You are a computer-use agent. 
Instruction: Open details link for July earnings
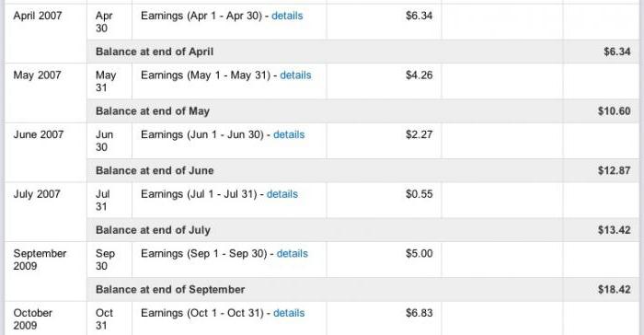[x=282, y=194]
